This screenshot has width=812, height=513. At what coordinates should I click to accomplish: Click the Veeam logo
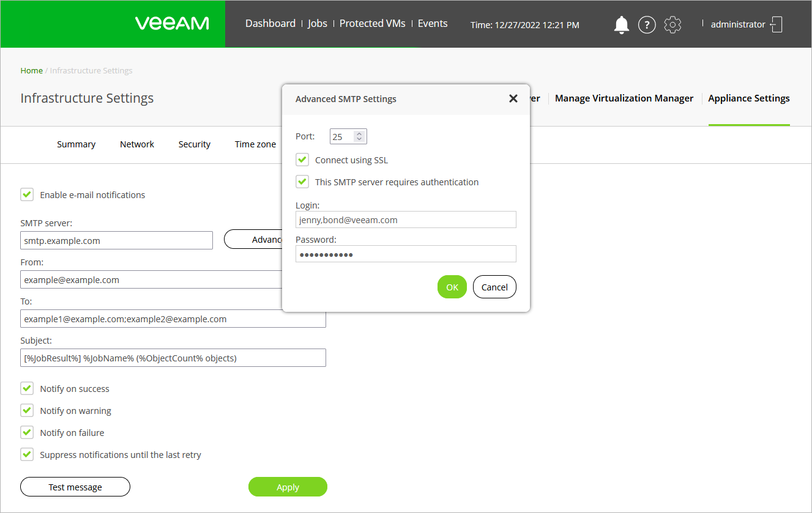(172, 23)
